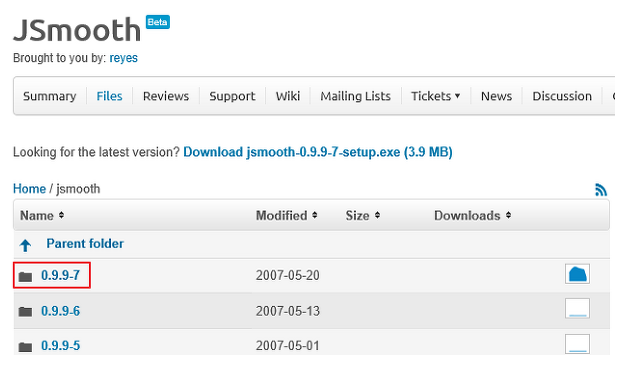
Task: Click the folder icon for 0.9.9-6
Action: coord(25,312)
